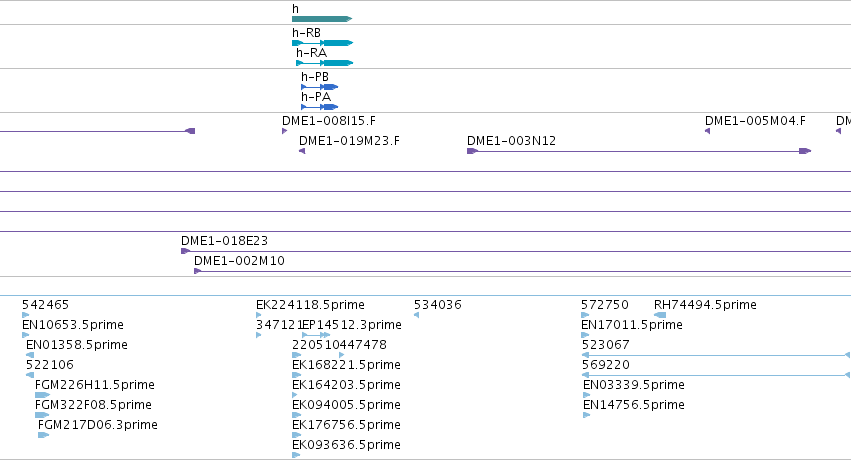Image resolution: width=851 pixels, height=460 pixels.
Task: Select the EN14756.5prime label
Action: (x=634, y=405)
